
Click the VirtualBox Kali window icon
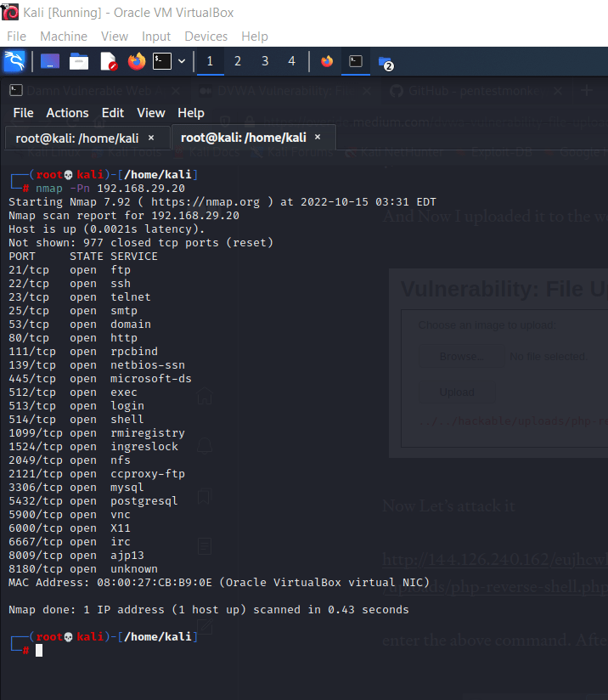[x=10, y=12]
